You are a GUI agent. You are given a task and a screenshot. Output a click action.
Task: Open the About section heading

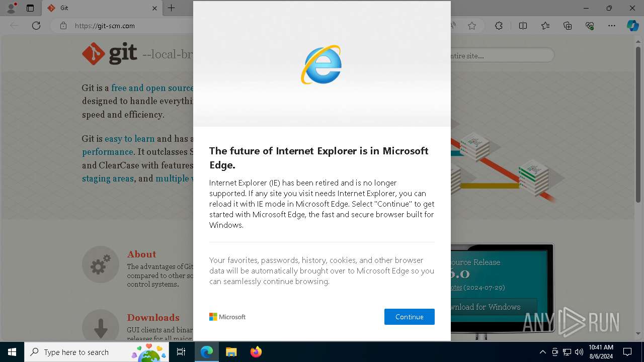pyautogui.click(x=141, y=254)
